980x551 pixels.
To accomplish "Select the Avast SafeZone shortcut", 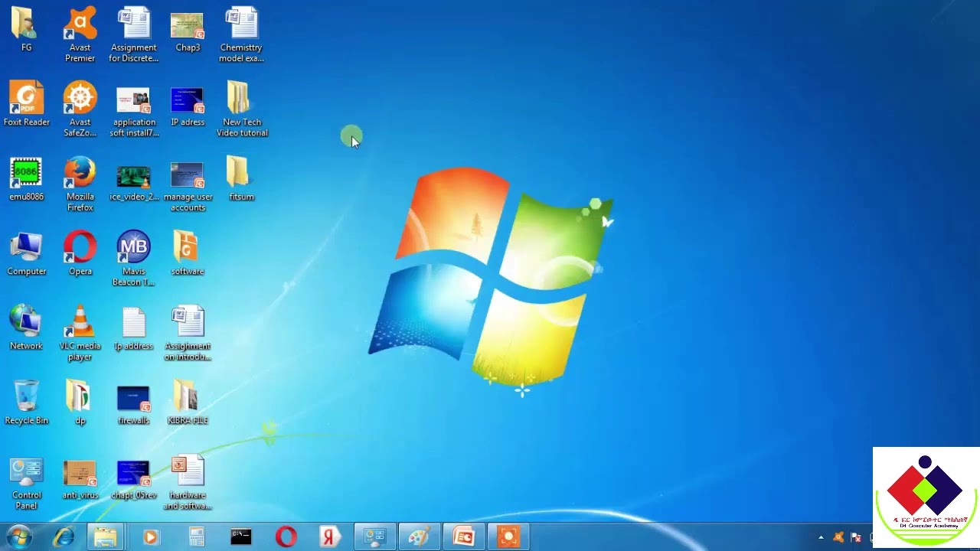I will point(80,109).
